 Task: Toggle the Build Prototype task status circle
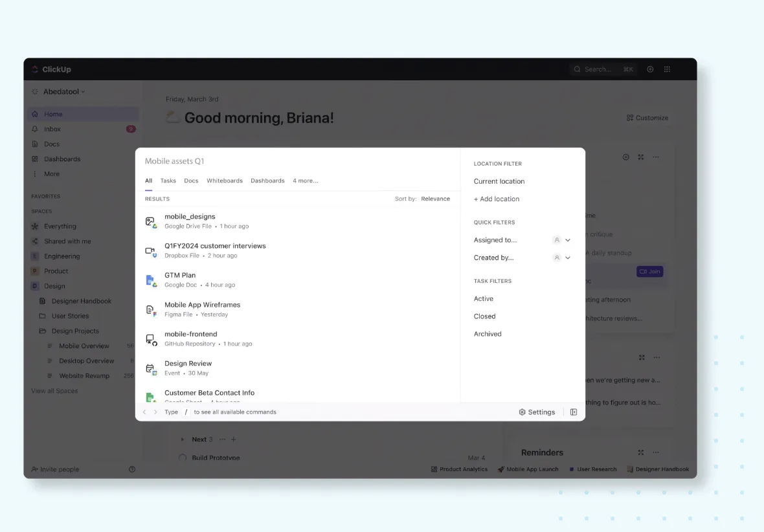coord(183,458)
